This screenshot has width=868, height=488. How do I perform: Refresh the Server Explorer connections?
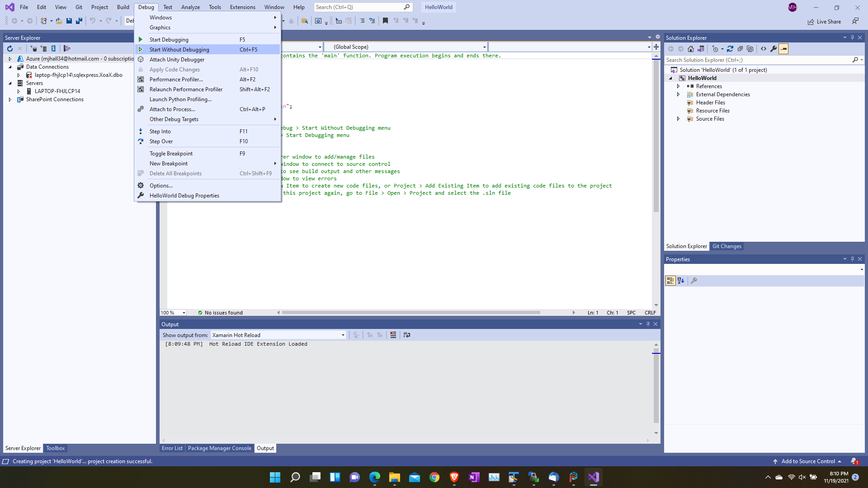click(x=10, y=48)
